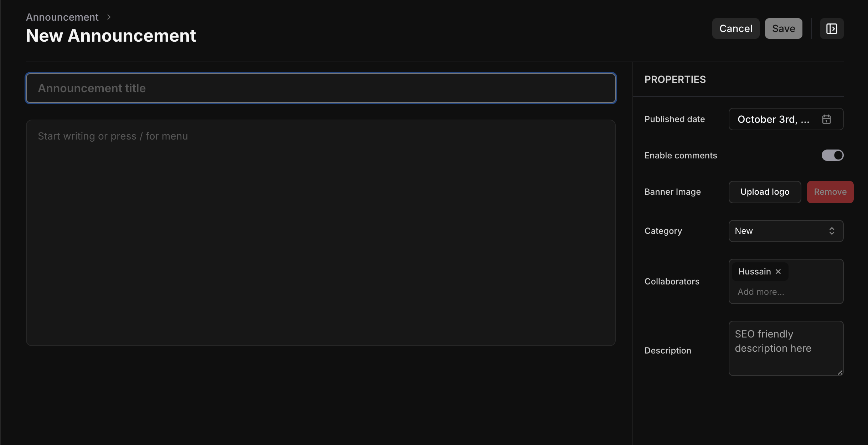Go to Announcement breadcrumb link
Image resolution: width=868 pixels, height=445 pixels.
click(x=62, y=17)
